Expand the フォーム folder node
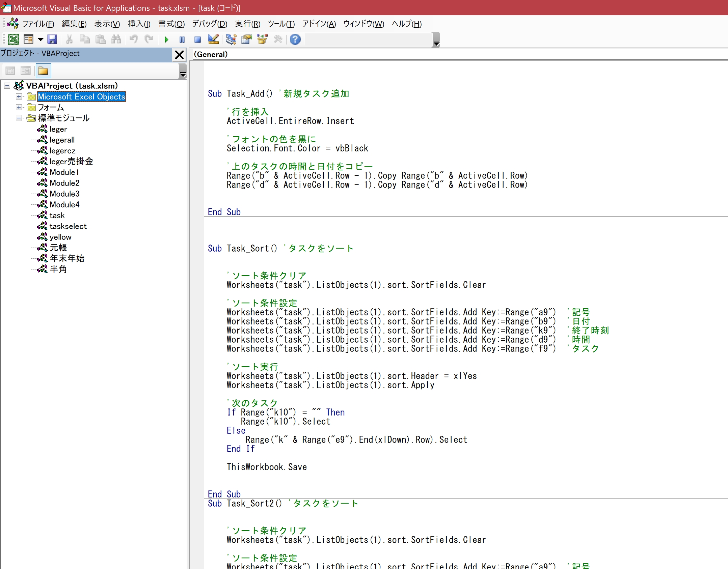The height and width of the screenshot is (569, 728). [x=19, y=108]
